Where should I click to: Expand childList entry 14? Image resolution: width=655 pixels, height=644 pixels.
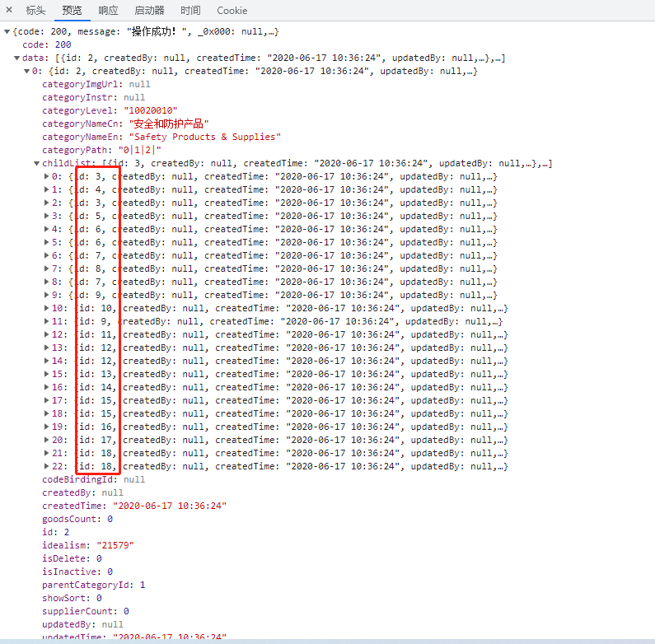(46, 361)
